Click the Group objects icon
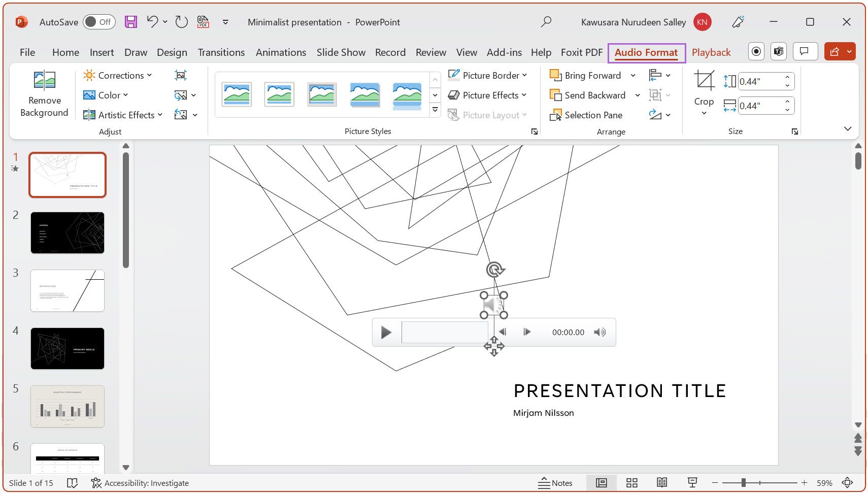Image resolution: width=868 pixels, height=493 pixels. click(x=655, y=95)
